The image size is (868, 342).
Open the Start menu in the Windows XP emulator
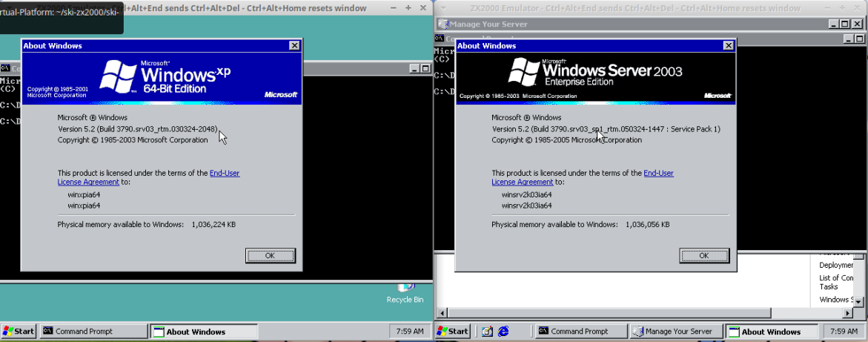click(19, 332)
